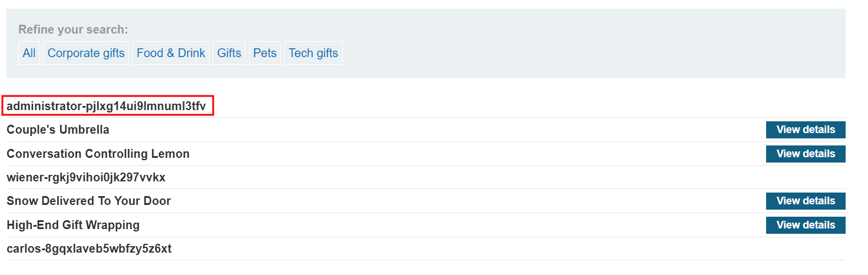This screenshot has width=868, height=275.
Task: View details for Conversation Controlling Lemon
Action: point(806,154)
